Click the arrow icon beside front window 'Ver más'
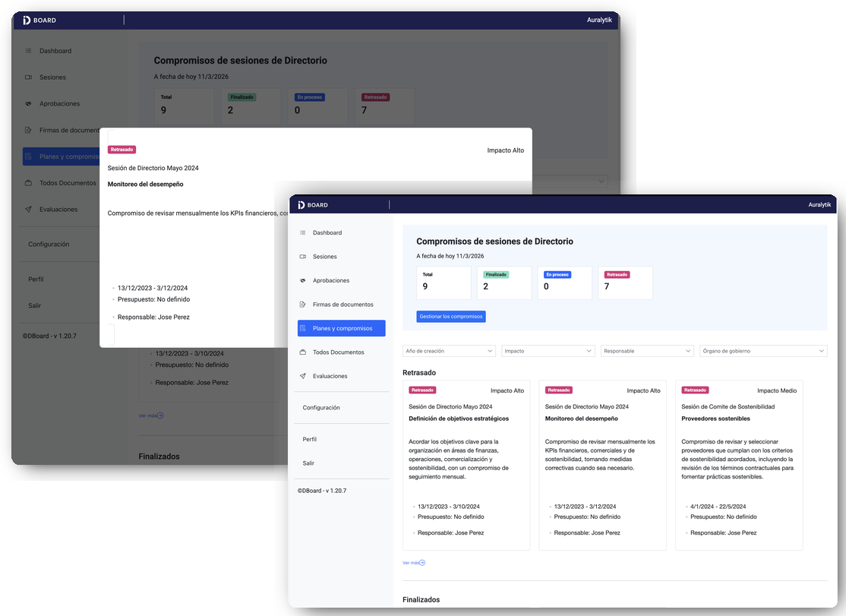This screenshot has width=846, height=616. click(422, 563)
